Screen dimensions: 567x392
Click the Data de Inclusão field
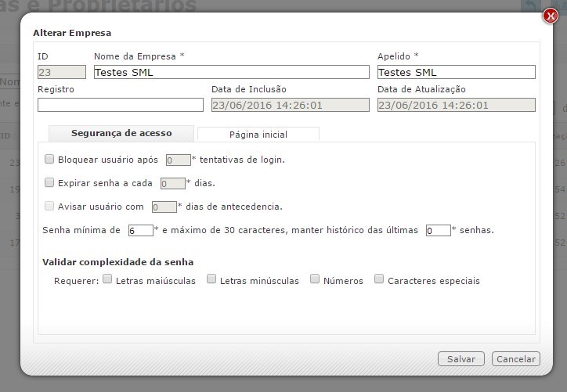coord(290,105)
